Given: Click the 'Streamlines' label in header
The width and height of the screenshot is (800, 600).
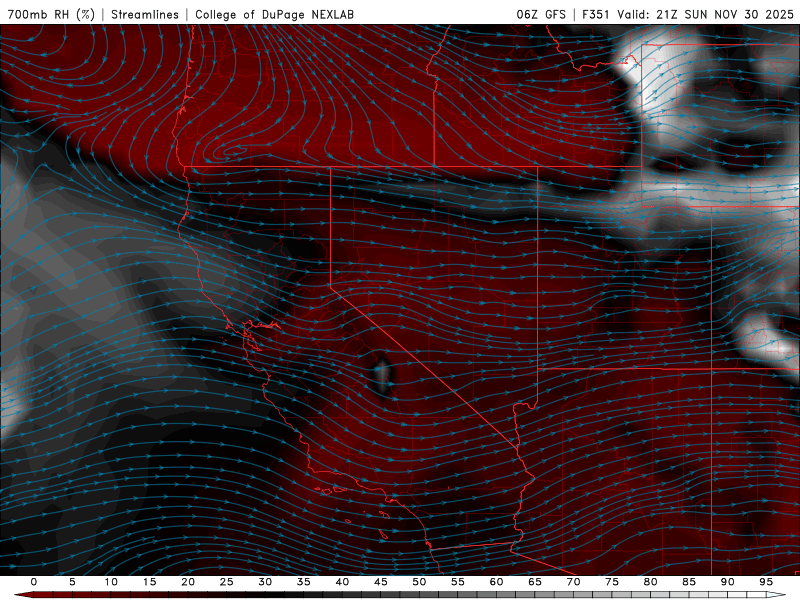Looking at the screenshot, I should pos(145,14).
